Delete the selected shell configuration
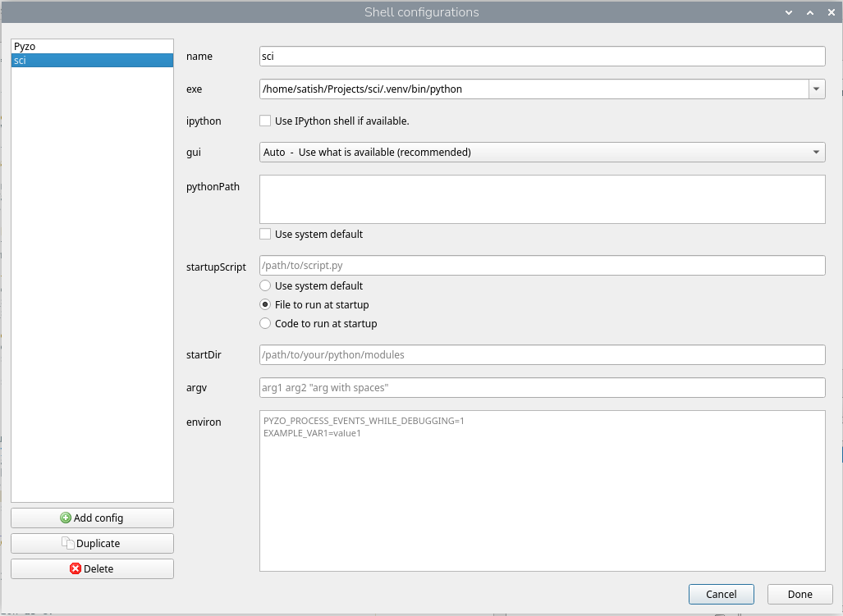 92,568
